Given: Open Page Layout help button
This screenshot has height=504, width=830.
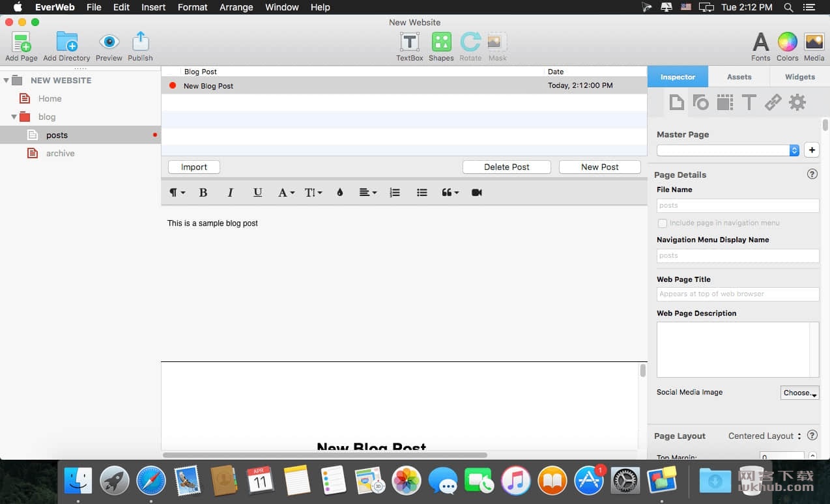Looking at the screenshot, I should (x=812, y=436).
